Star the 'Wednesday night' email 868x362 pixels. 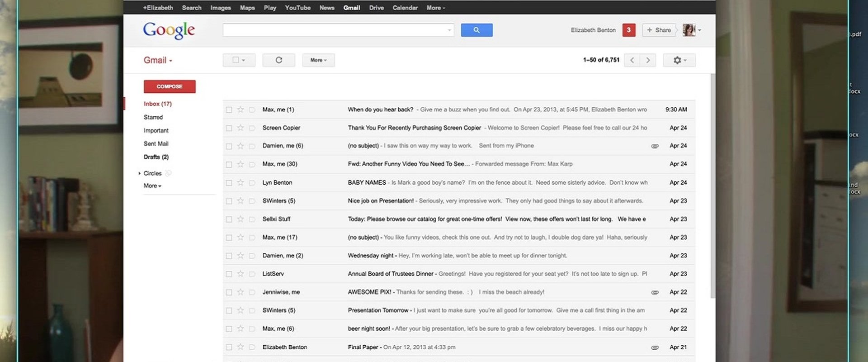241,256
